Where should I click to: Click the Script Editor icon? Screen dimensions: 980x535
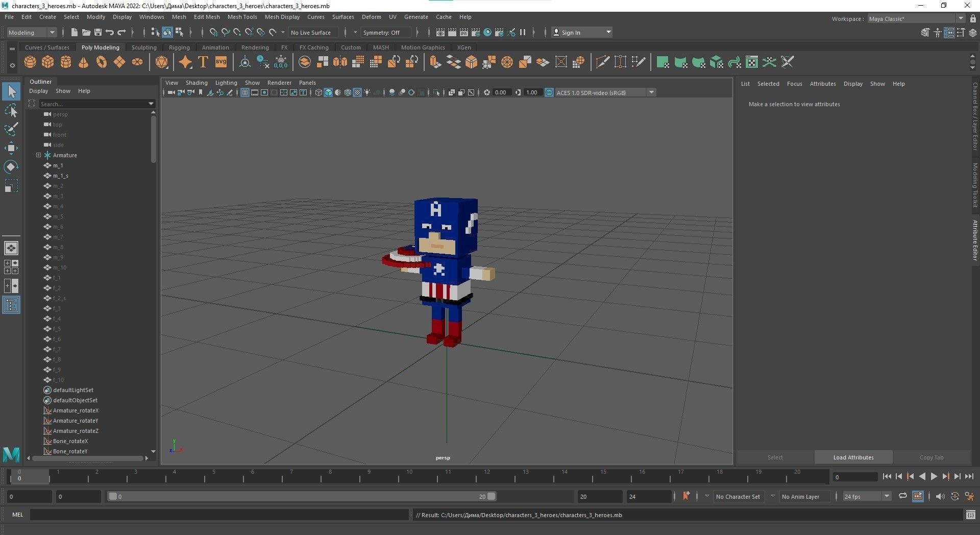click(x=971, y=515)
